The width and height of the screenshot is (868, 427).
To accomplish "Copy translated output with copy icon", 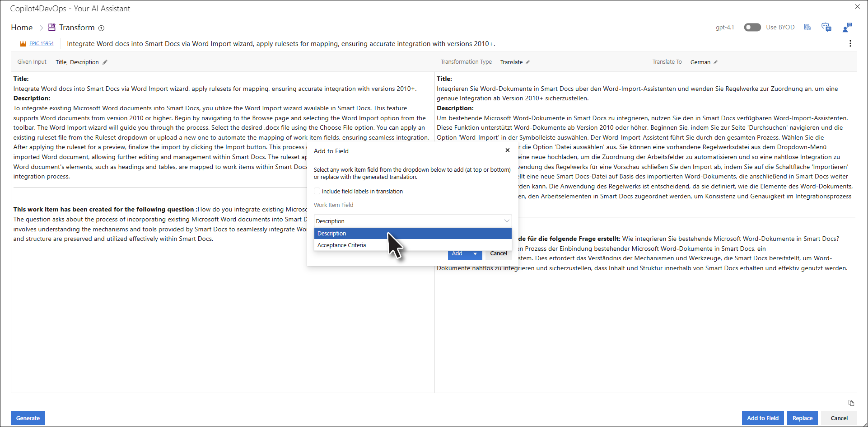I will pos(851,403).
